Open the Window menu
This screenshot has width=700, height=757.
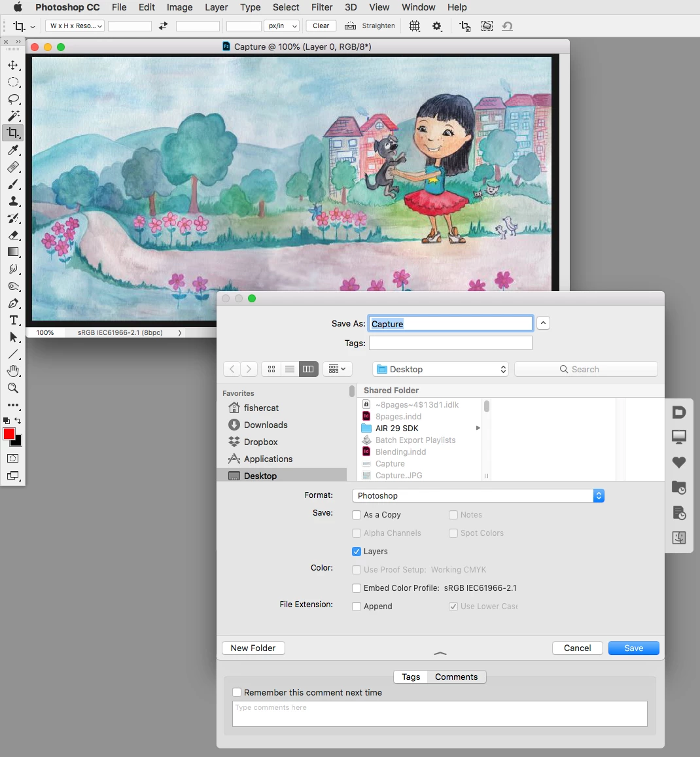coord(419,7)
